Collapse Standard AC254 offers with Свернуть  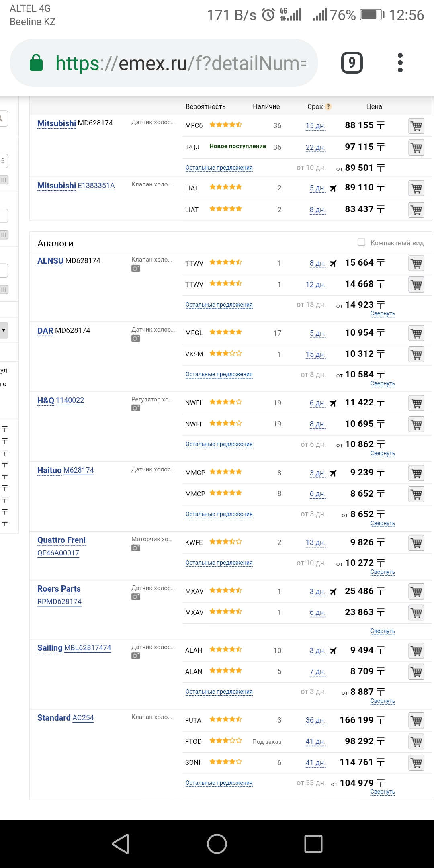point(383,792)
